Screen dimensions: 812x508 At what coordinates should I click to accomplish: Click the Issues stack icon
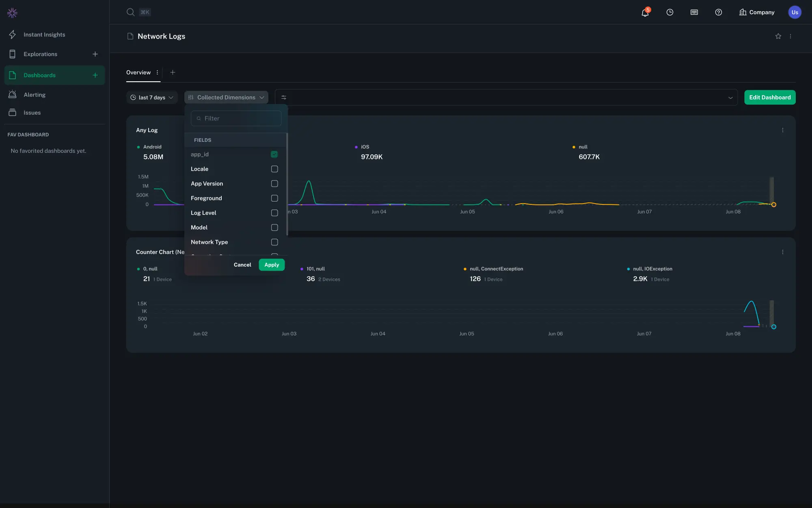click(13, 113)
